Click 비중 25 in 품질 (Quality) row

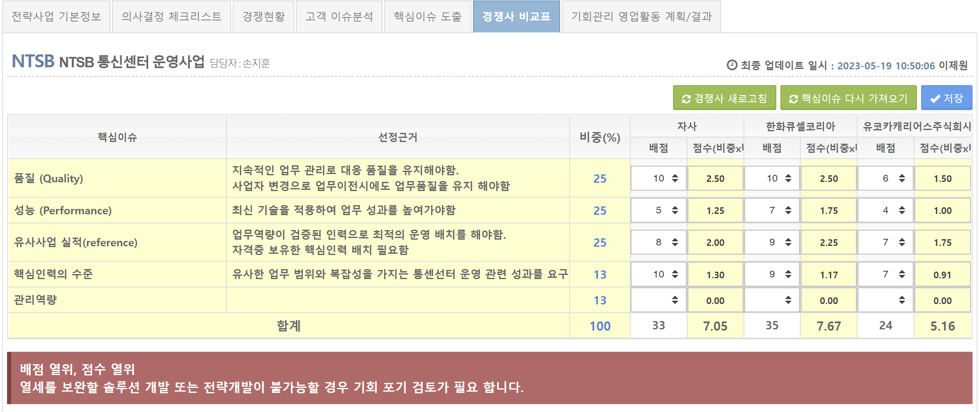pos(600,179)
